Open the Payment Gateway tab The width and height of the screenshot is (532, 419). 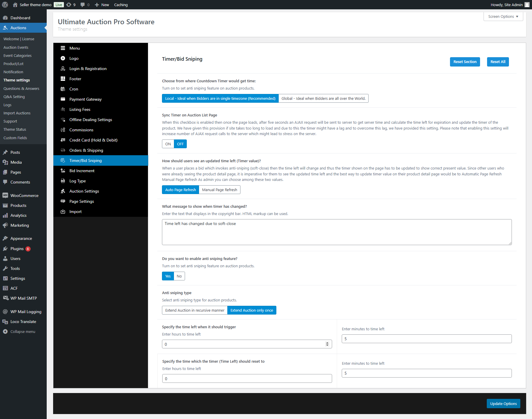(101, 99)
